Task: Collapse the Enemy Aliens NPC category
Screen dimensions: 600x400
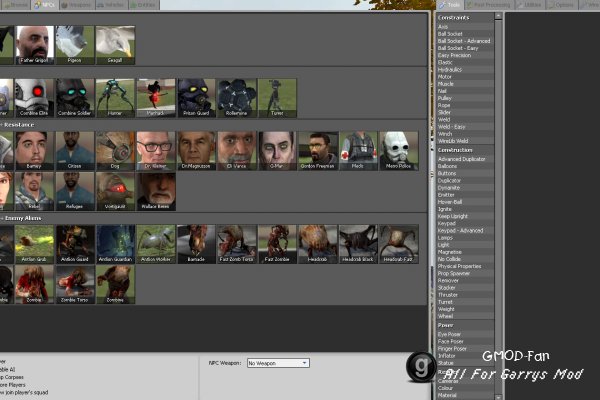Action: point(23,218)
